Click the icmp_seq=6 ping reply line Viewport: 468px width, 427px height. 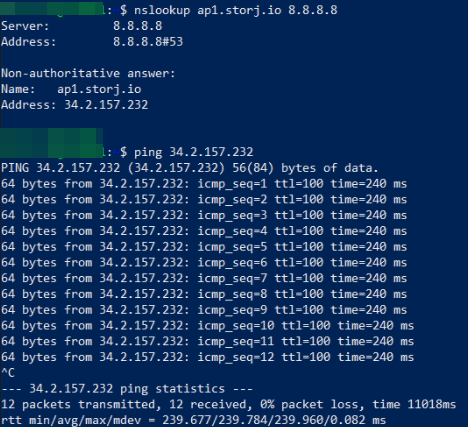pos(204,262)
